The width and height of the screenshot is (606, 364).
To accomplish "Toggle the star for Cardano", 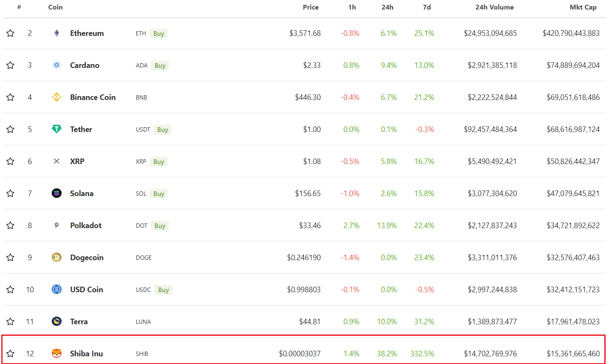I will tap(10, 65).
